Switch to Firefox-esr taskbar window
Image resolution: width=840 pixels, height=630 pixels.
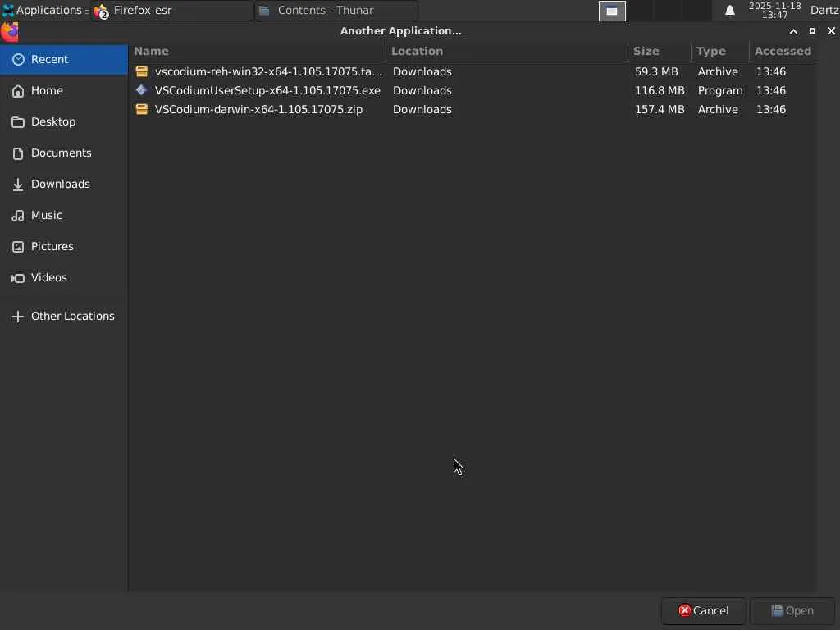(171, 10)
